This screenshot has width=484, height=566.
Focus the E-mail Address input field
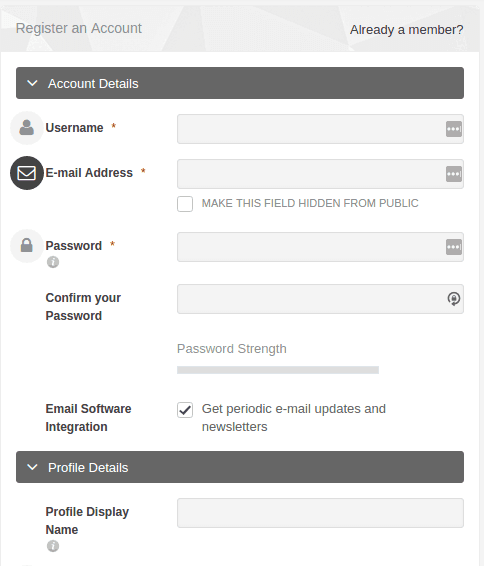(x=320, y=174)
